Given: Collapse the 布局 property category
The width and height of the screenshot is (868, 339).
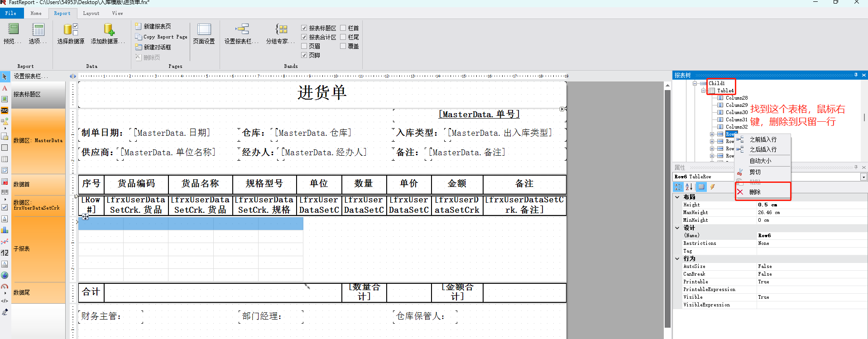Looking at the screenshot, I should 677,197.
